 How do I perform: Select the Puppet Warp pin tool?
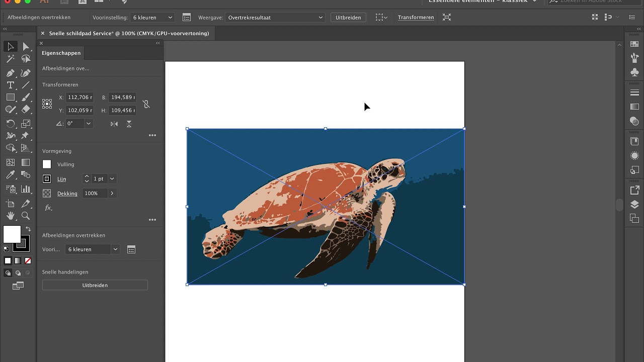point(26,136)
